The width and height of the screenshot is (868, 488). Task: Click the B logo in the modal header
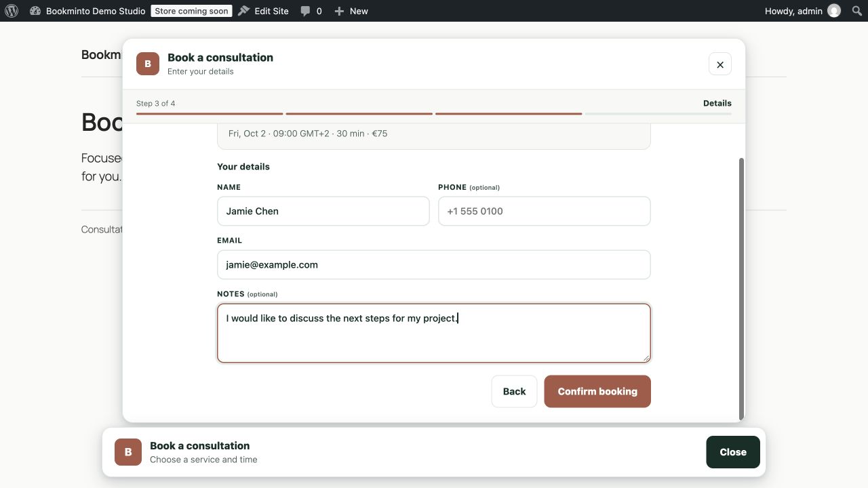pos(148,64)
